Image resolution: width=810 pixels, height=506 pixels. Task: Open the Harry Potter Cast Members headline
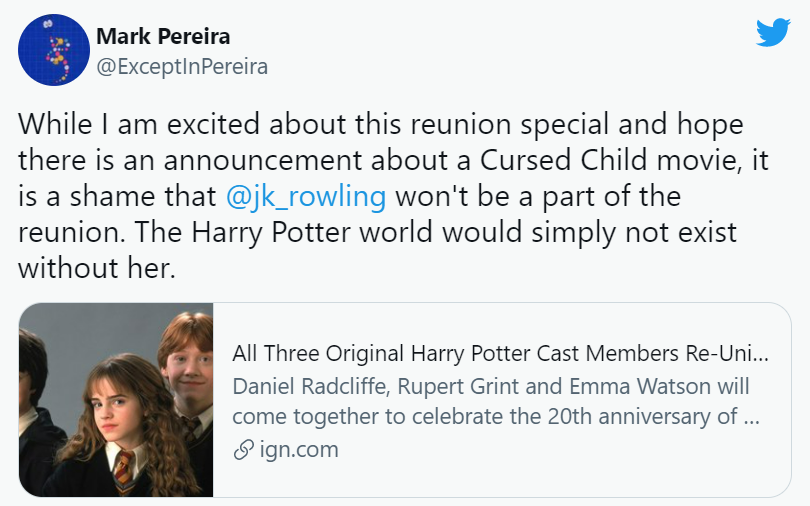pyautogui.click(x=500, y=354)
